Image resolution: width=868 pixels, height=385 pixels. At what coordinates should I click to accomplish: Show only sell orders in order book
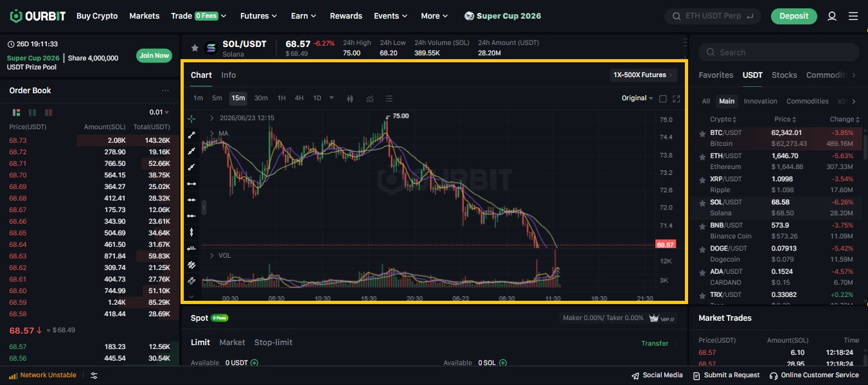pos(49,112)
